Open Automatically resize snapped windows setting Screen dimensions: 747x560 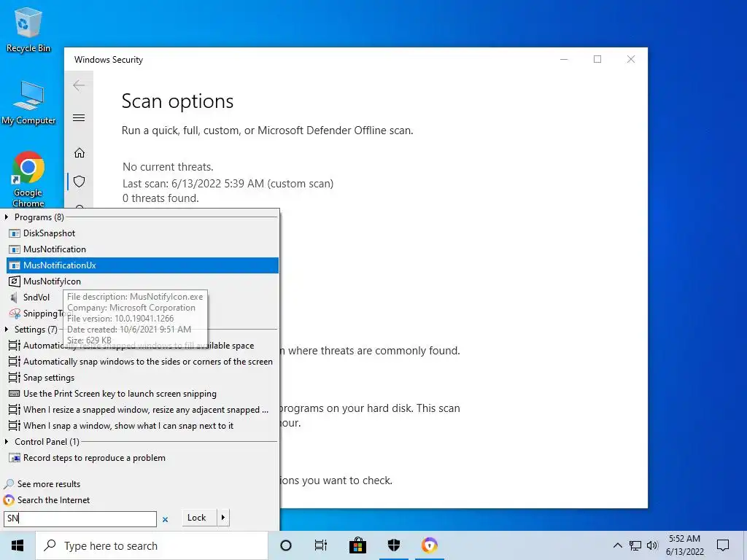[x=142, y=346]
